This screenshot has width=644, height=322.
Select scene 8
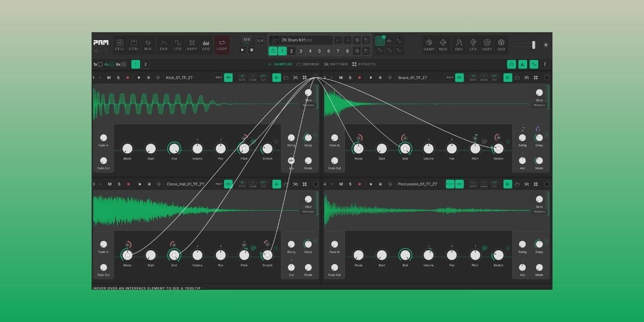pos(347,51)
